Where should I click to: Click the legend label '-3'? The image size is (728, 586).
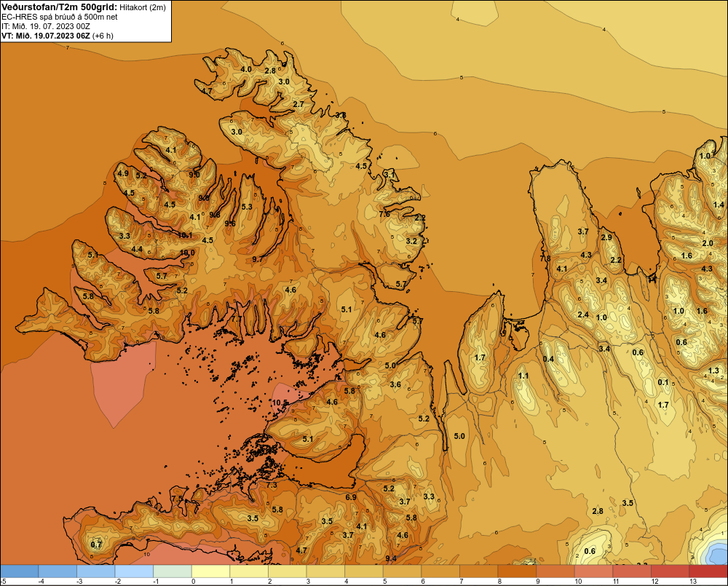[79, 582]
